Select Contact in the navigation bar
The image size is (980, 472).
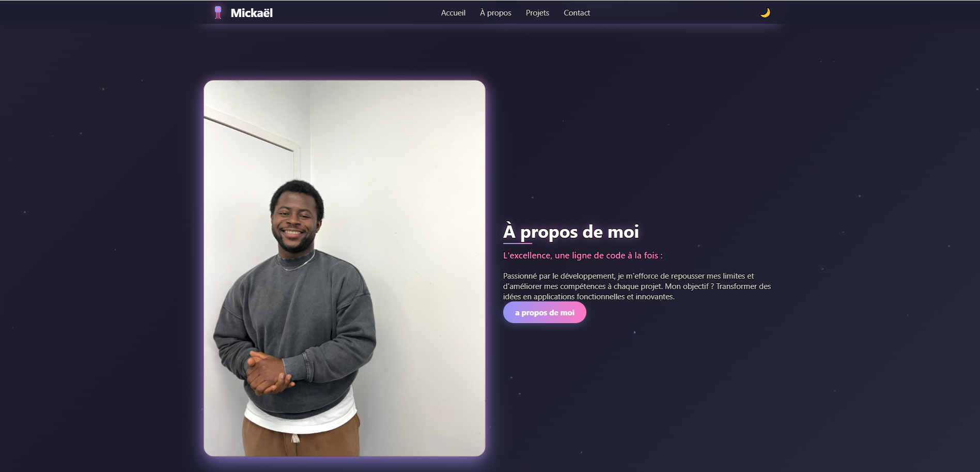pyautogui.click(x=577, y=13)
